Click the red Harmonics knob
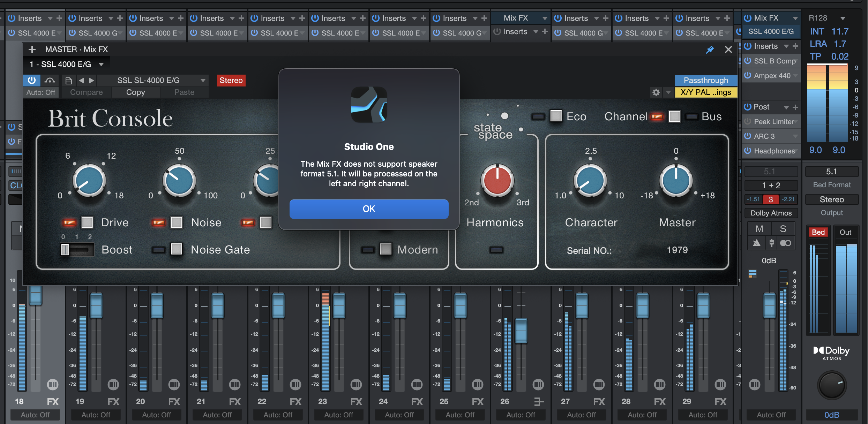This screenshot has width=868, height=424. point(497,180)
